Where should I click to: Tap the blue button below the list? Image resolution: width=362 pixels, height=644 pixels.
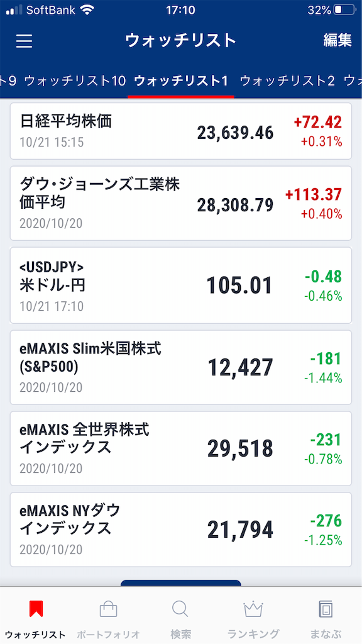tap(181, 583)
